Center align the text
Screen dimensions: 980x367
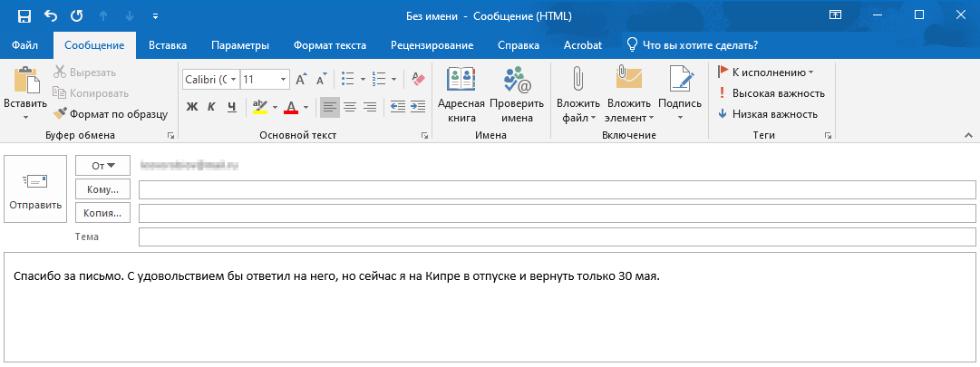point(350,107)
